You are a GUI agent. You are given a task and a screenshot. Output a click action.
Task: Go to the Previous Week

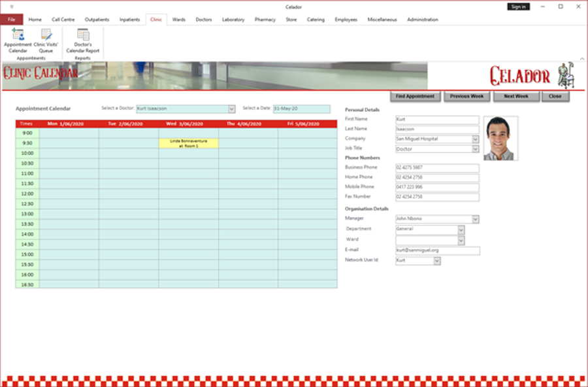(x=466, y=95)
